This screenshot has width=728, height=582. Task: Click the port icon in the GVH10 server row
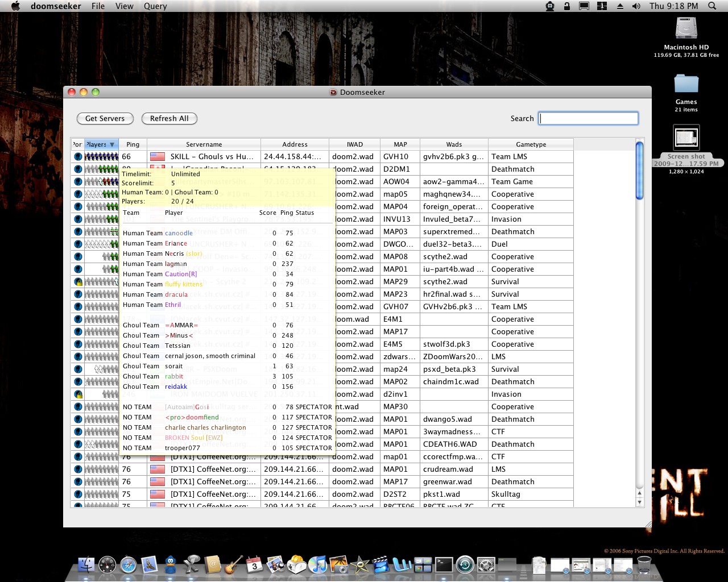78,157
